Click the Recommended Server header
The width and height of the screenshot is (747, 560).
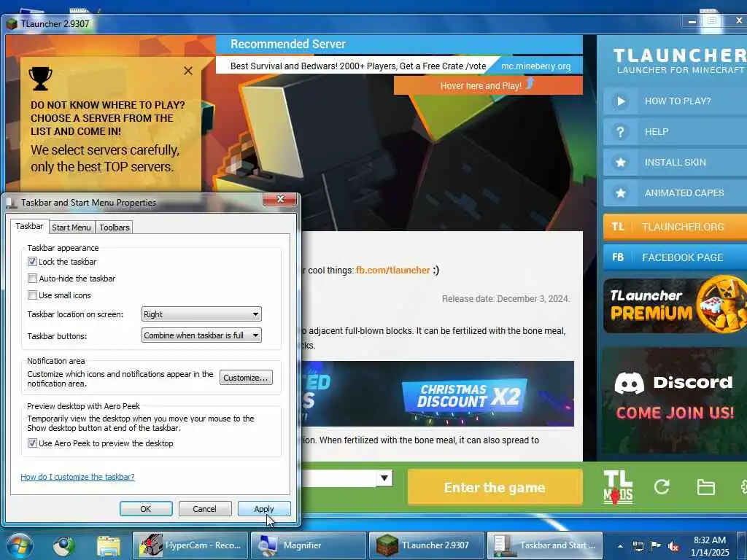coord(288,44)
